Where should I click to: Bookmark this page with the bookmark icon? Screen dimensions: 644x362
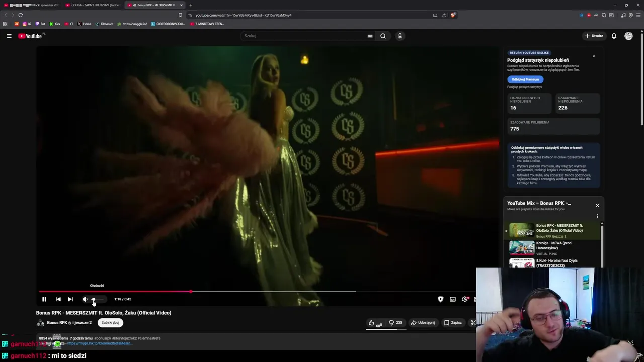(x=180, y=15)
